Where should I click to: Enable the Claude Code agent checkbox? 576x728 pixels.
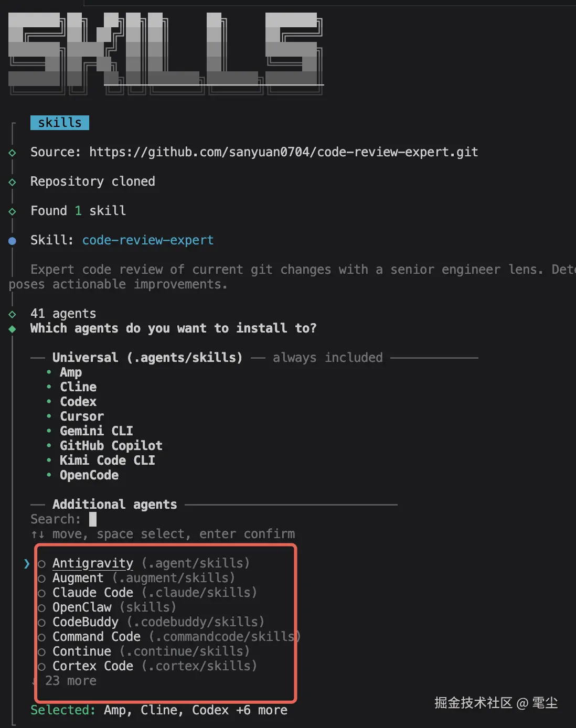click(x=42, y=594)
